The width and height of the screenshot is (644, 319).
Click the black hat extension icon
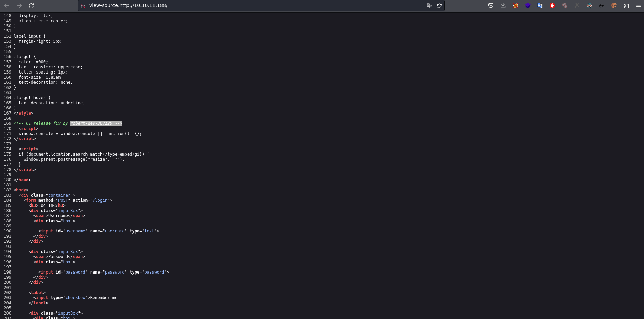click(602, 5)
